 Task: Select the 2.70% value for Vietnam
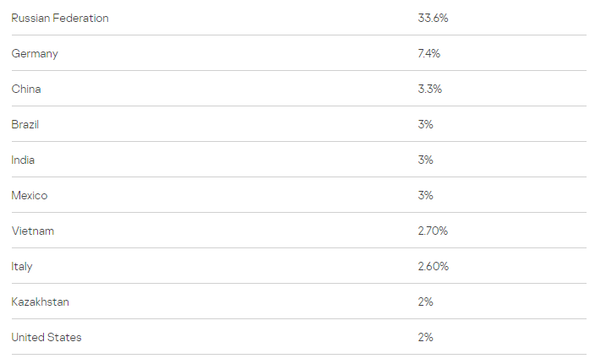[x=433, y=231]
